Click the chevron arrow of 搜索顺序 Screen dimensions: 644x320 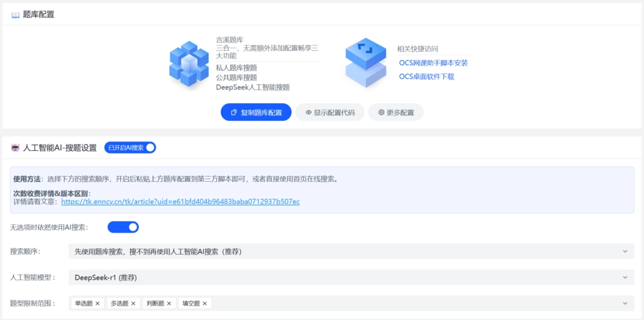(x=625, y=251)
